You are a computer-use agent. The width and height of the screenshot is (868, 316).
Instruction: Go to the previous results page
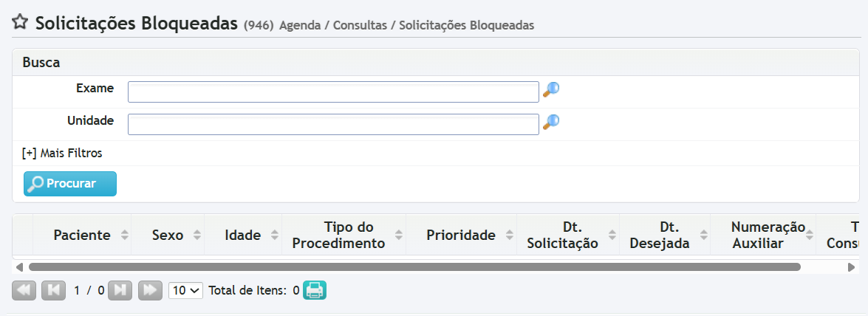53,290
